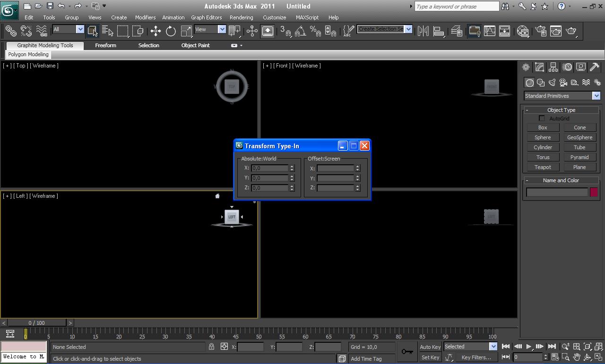Expand the Create Selection Set dropdown

pos(408,29)
